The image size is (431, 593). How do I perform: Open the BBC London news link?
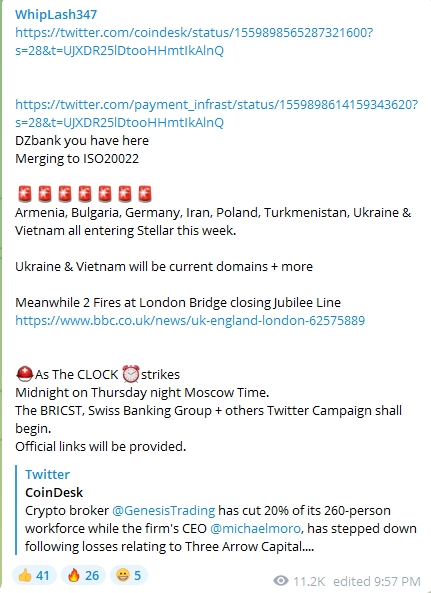(190, 321)
